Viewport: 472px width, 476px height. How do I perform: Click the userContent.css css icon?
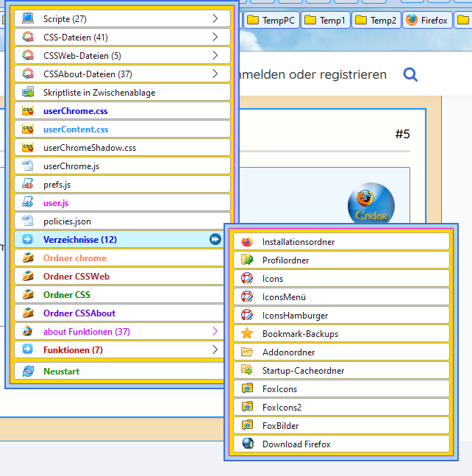(28, 129)
